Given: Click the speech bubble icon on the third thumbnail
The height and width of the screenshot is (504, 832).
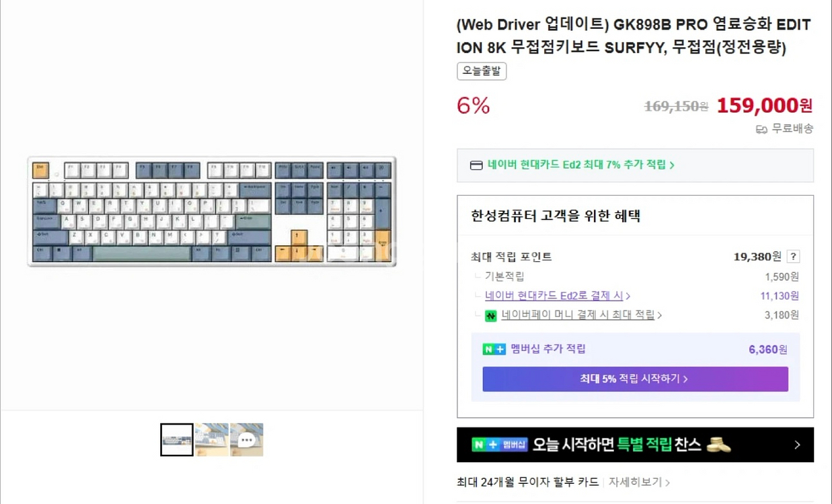Looking at the screenshot, I should [247, 439].
